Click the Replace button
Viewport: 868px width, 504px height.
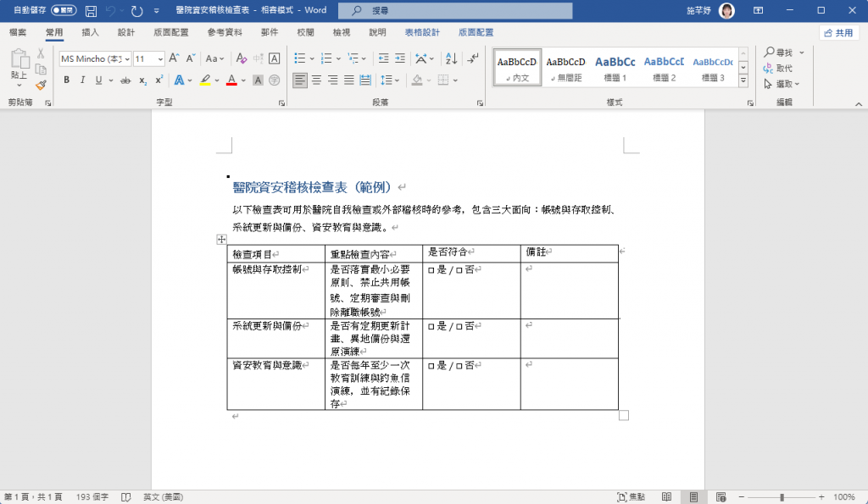coord(778,68)
